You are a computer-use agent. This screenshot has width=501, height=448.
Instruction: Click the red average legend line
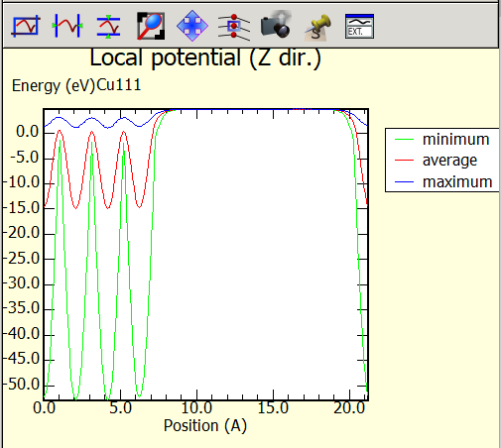tap(404, 161)
